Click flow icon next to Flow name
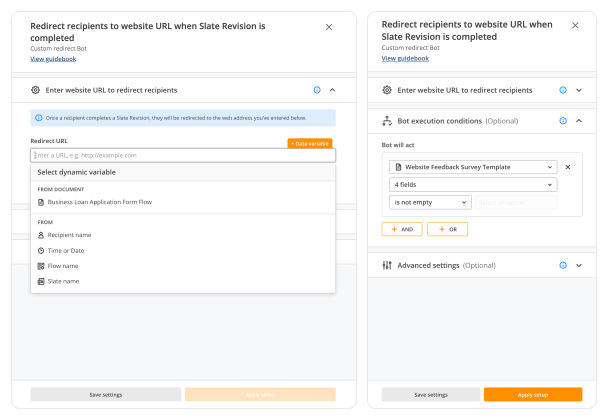608x420 pixels. coord(41,266)
